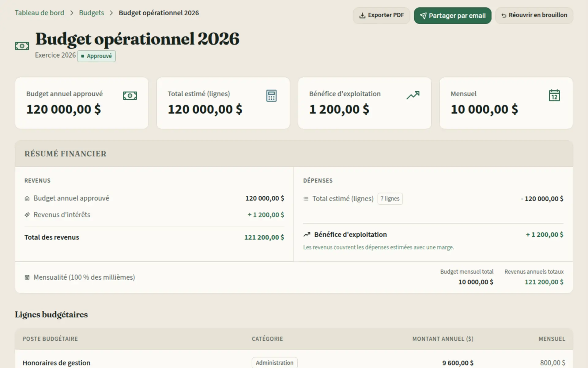This screenshot has height=368, width=588.
Task: Export the budget as PDF
Action: (381, 15)
